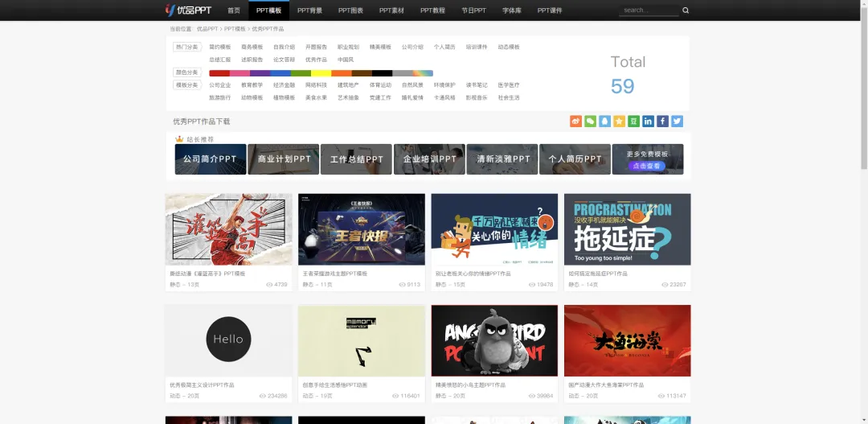Open the 清新淡雅PPT recommendation banner
This screenshot has height=424, width=868.
[502, 159]
